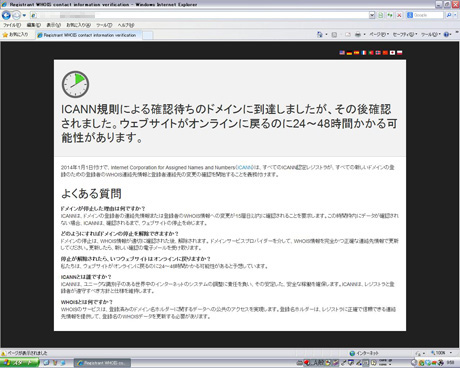Screen dimensions: 460x368
Task: Open the ページ(P) dropdown menu
Action: click(x=379, y=34)
